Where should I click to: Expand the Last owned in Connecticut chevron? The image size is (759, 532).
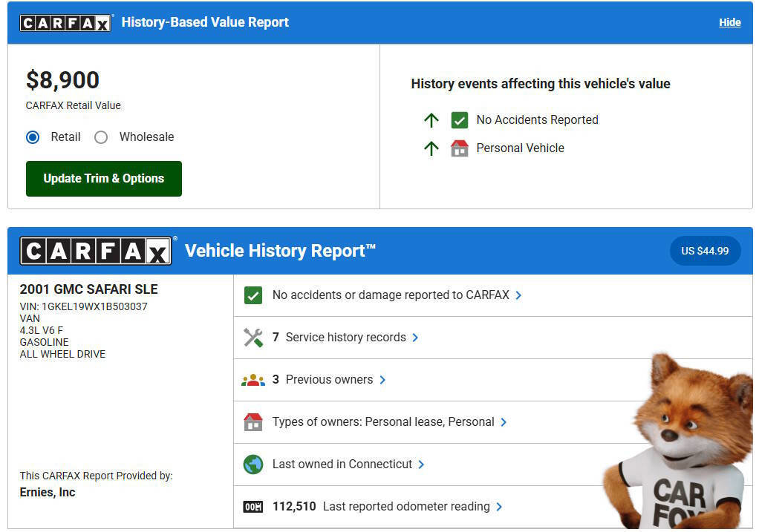[x=421, y=464]
